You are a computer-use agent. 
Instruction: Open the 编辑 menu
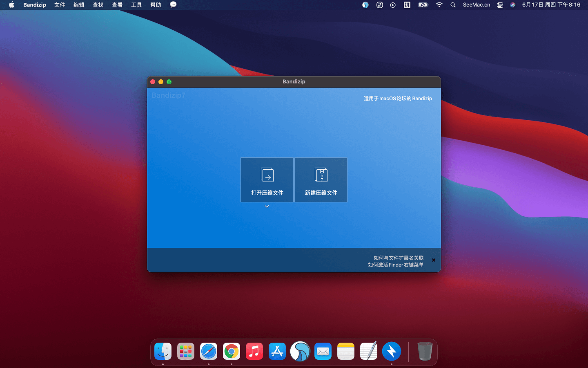pos(79,5)
